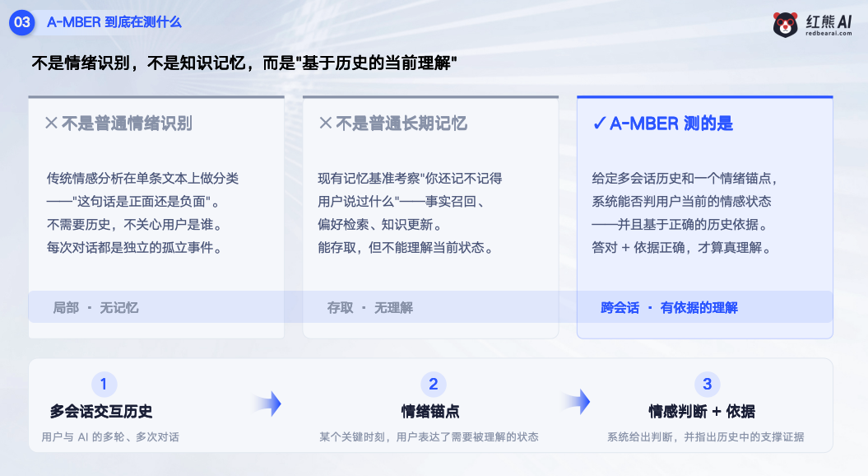Click the line 给定多会话历史和一个情绪锚点

pyautogui.click(x=685, y=179)
